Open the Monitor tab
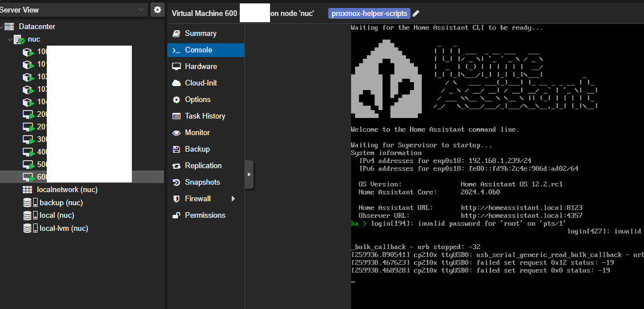The image size is (644, 309). (x=206, y=132)
